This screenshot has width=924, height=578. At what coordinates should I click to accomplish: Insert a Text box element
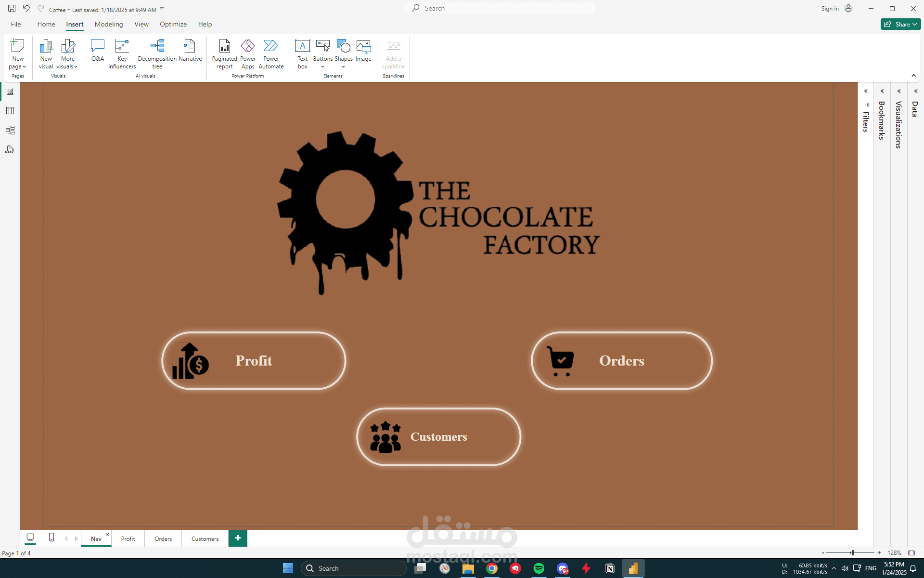(x=302, y=54)
